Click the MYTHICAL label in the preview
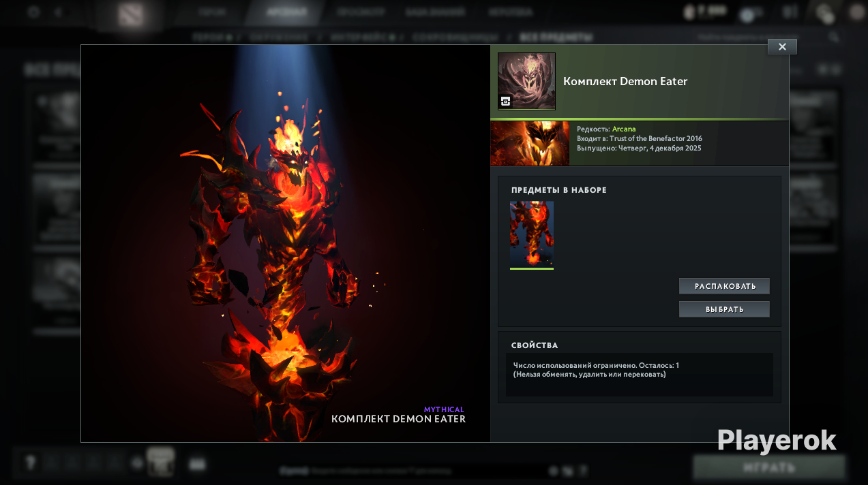This screenshot has width=868, height=485. [x=444, y=409]
